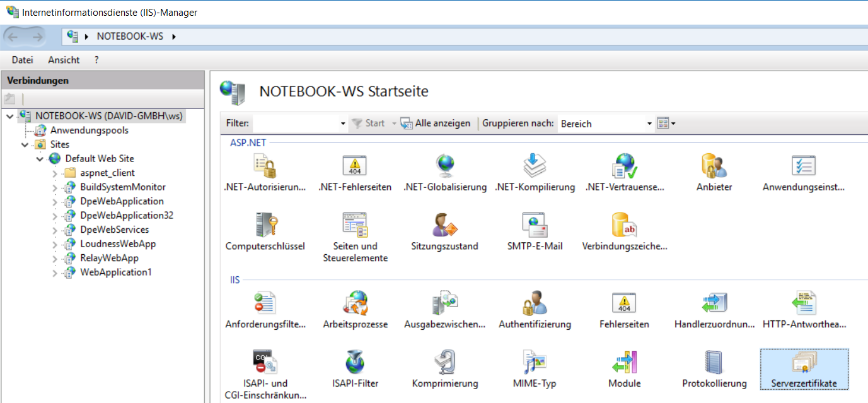
Task: Open the Gruppieren nach dropdown
Action: tap(649, 124)
